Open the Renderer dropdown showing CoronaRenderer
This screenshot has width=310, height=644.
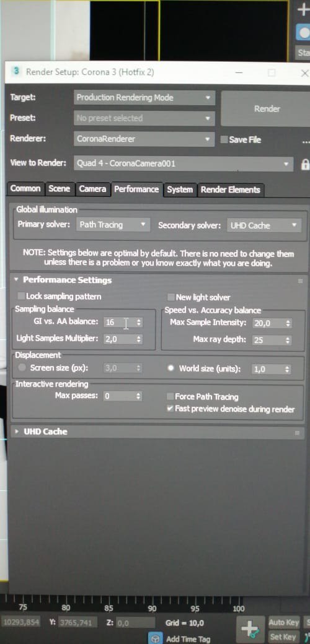point(144,139)
